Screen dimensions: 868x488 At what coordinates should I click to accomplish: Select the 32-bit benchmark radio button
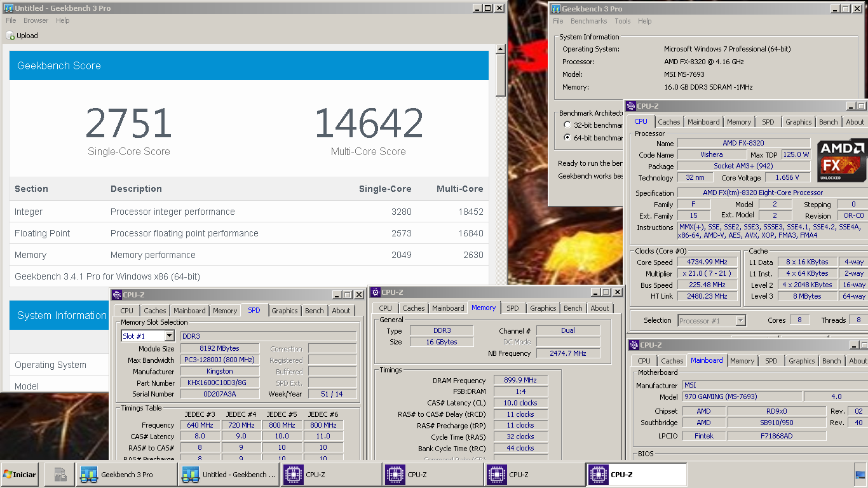click(x=567, y=125)
